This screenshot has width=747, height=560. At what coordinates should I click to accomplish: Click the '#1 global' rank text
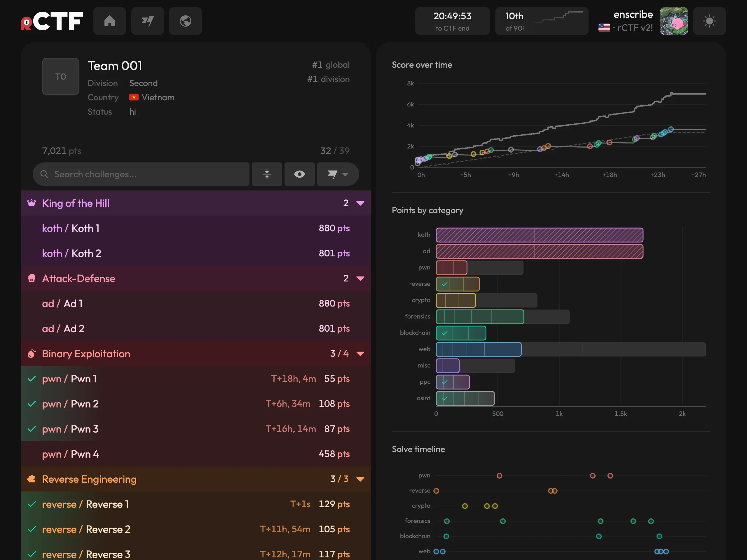tap(331, 64)
